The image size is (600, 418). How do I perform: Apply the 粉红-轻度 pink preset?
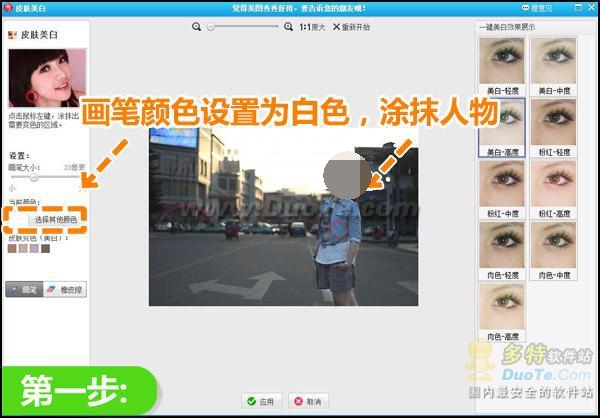[x=554, y=127]
